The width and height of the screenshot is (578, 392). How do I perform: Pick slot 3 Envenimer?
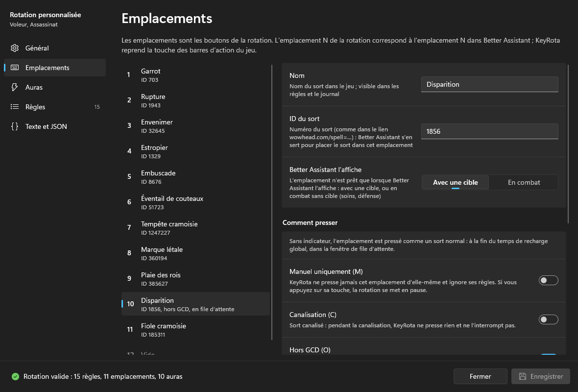[196, 126]
